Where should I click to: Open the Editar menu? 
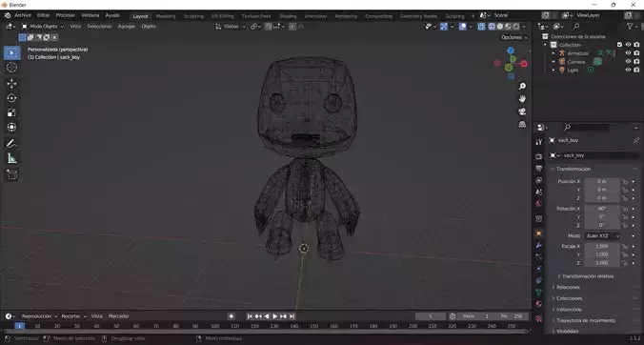(x=43, y=15)
